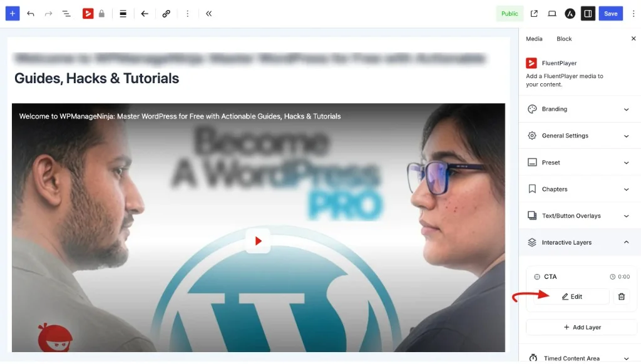Viewport: 641px width, 364px height.
Task: Open device preview options
Action: (552, 14)
